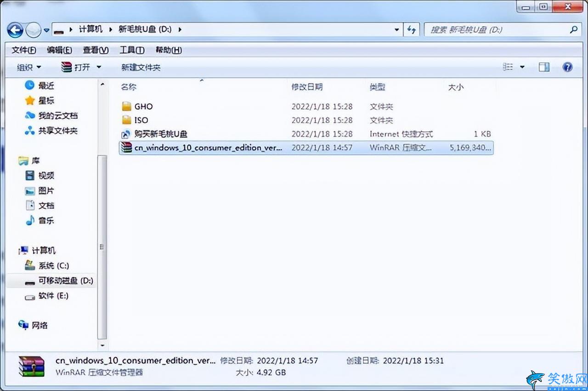Click the 5,169,340... size cell
This screenshot has height=391, width=588.
pos(471,148)
